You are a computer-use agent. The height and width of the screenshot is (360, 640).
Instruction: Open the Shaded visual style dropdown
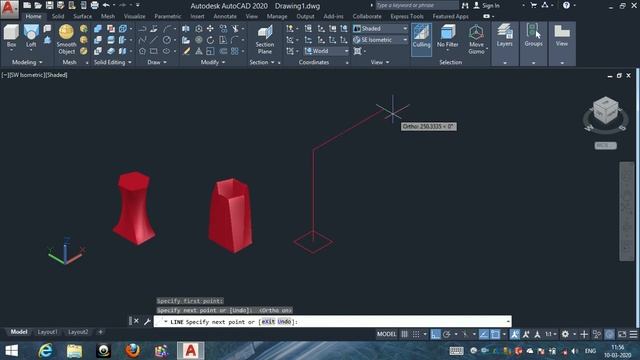click(380, 29)
